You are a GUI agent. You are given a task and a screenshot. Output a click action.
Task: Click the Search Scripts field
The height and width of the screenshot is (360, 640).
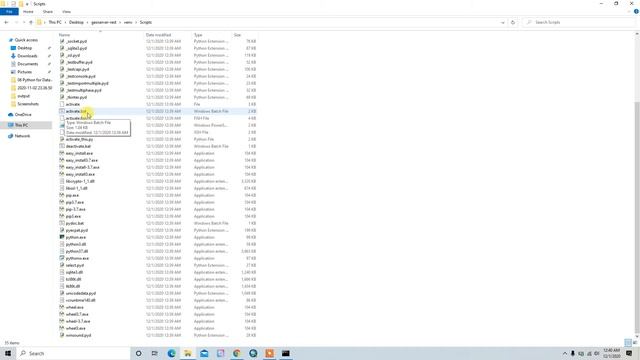pos(579,22)
